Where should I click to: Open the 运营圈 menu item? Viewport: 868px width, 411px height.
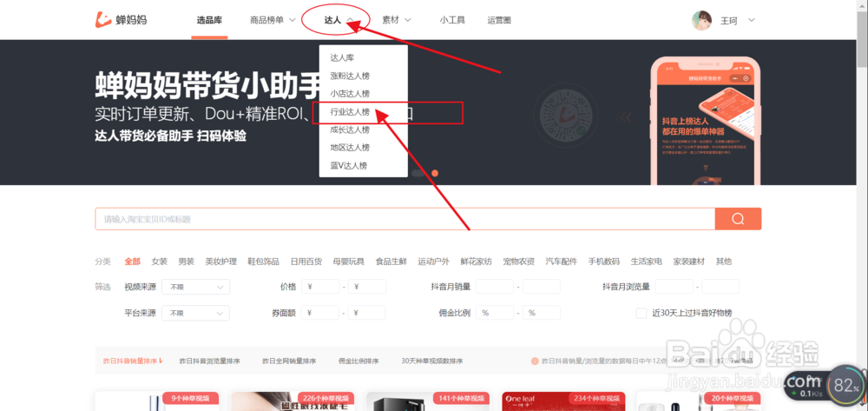pyautogui.click(x=499, y=21)
